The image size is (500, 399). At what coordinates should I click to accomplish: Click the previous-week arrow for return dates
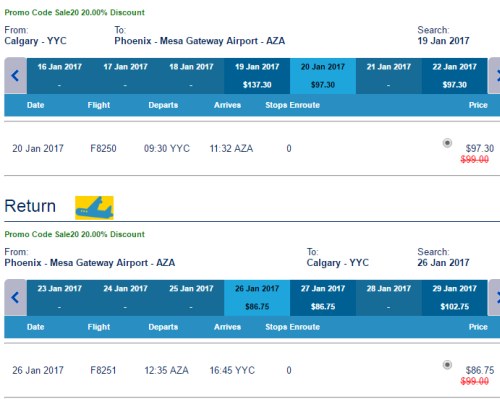coord(15,297)
